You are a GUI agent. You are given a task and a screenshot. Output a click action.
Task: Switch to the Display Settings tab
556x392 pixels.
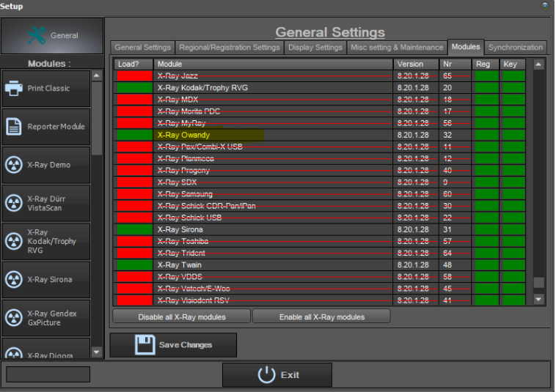(x=315, y=48)
